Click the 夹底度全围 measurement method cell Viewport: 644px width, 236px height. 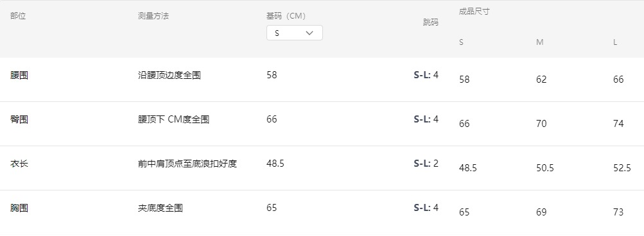coord(160,208)
